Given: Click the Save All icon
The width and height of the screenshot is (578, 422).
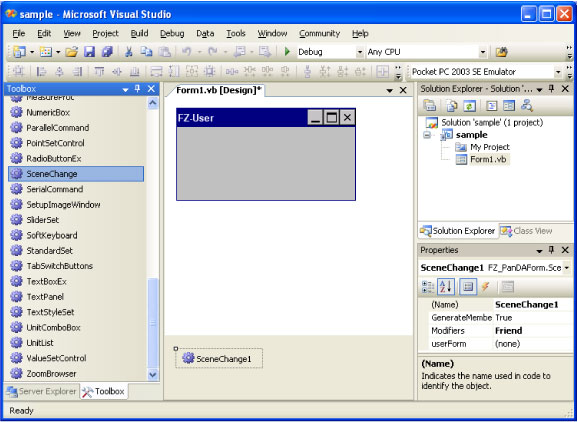Looking at the screenshot, I should pyautogui.click(x=107, y=52).
